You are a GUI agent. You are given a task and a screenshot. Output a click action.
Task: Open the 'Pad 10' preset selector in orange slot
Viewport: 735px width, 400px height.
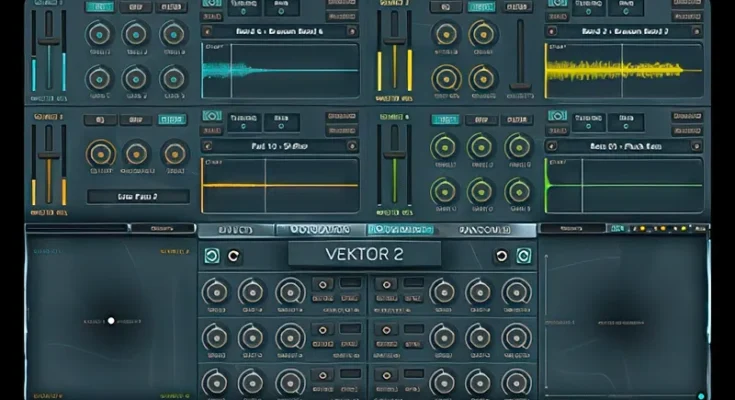(279, 146)
